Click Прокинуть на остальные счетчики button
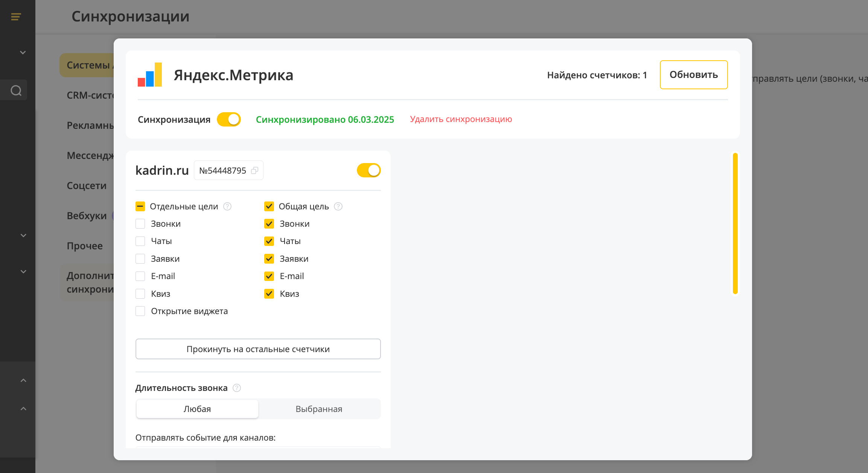 click(x=258, y=349)
